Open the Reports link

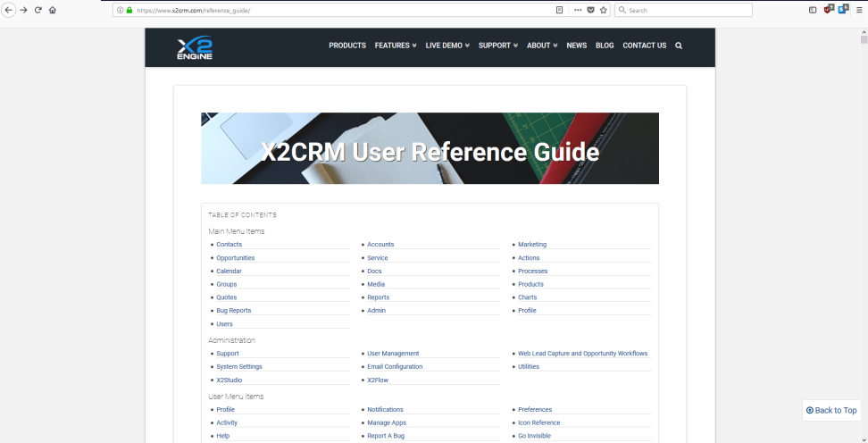(x=378, y=297)
